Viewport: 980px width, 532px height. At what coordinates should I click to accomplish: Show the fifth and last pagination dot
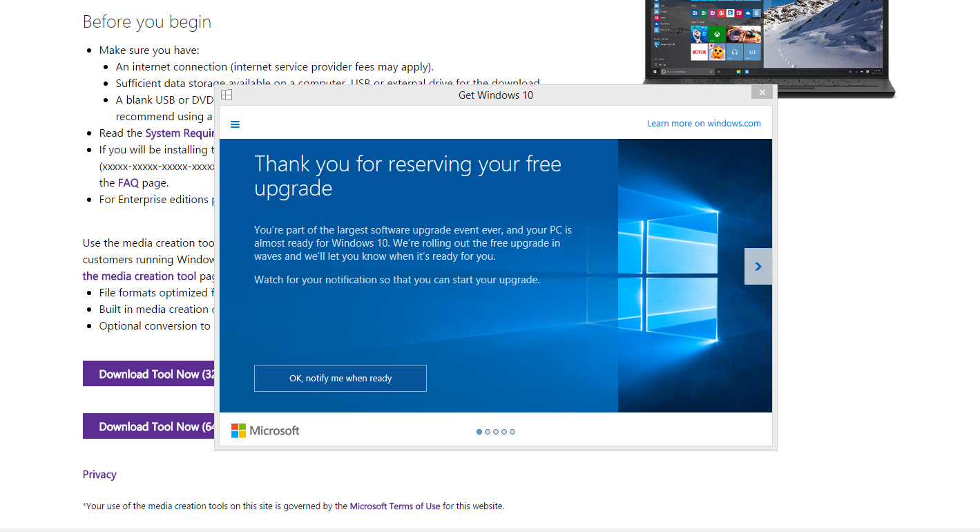pos(512,432)
